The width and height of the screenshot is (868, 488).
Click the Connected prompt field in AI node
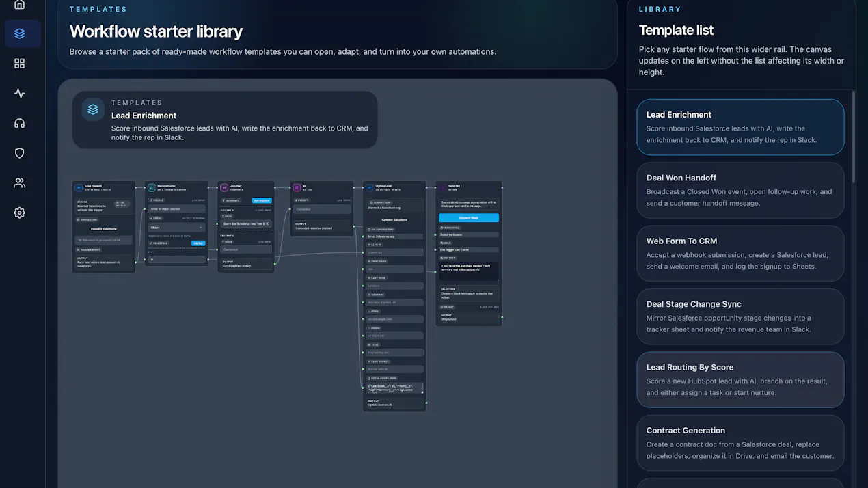[x=322, y=209]
